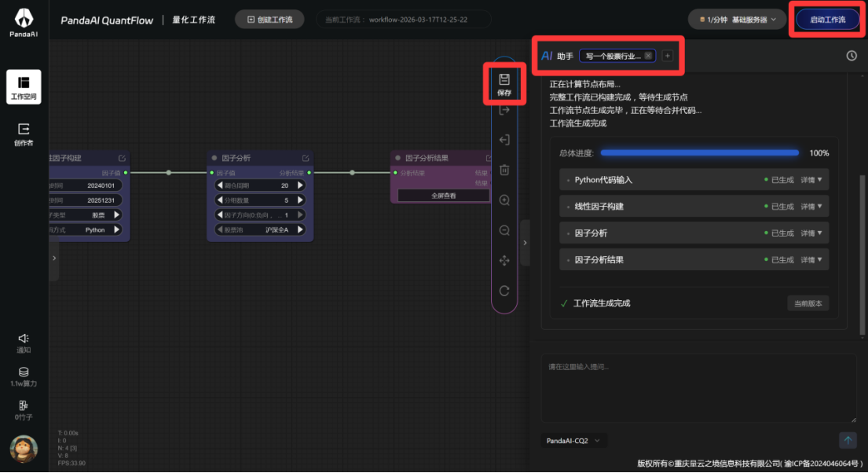Viewport: 868px width, 473px height.
Task: Open edit icon on 因子构建 node
Action: point(122,158)
